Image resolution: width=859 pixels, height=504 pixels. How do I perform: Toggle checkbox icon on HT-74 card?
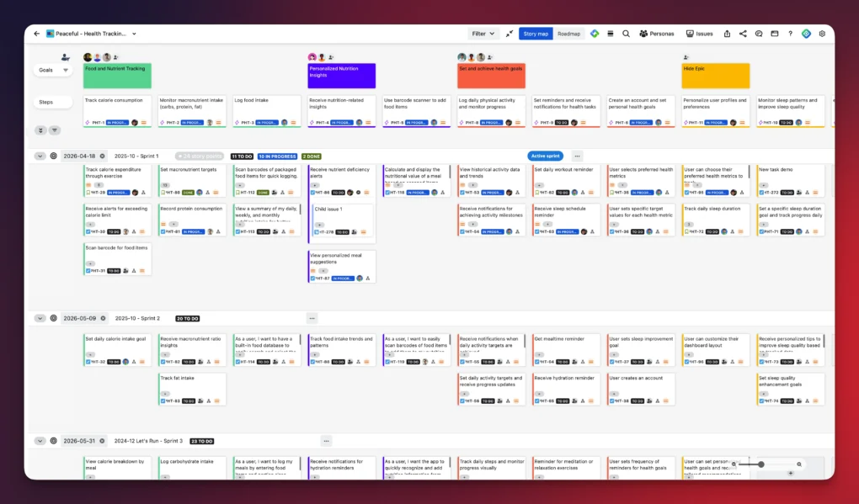point(761,401)
